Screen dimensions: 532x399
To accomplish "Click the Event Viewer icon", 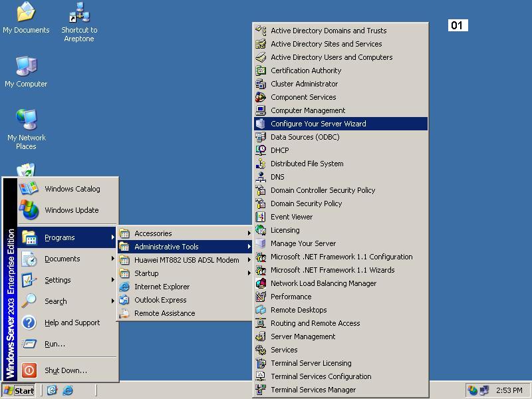I will click(x=261, y=217).
